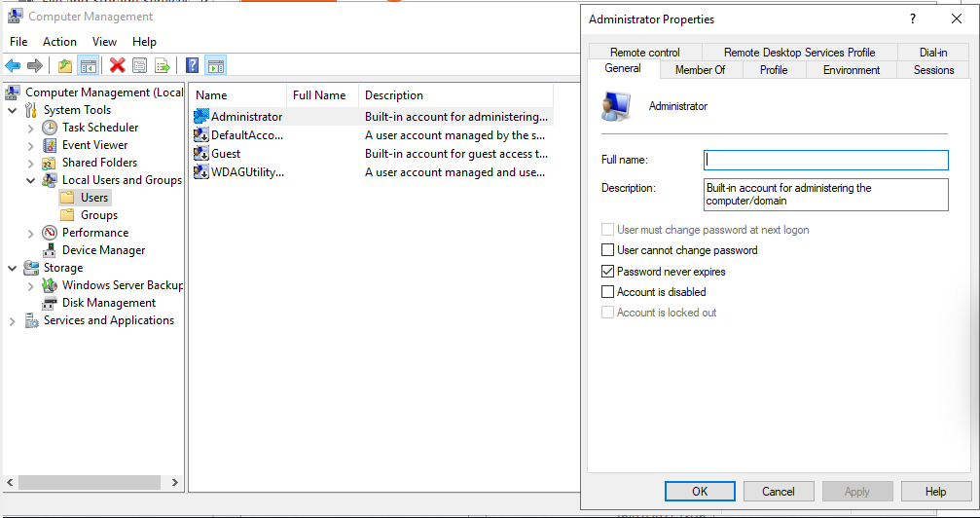Click the WDAGUtility user icon

click(201, 172)
